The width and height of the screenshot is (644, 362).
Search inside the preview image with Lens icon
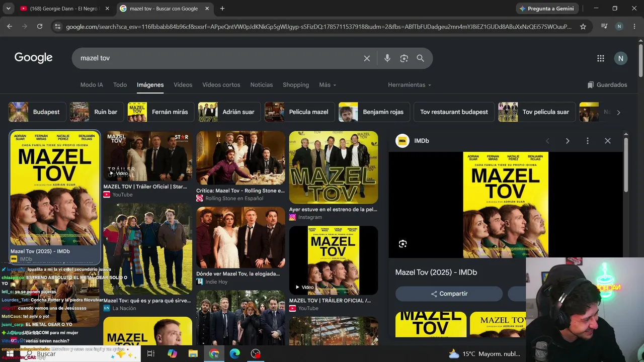[x=403, y=244]
